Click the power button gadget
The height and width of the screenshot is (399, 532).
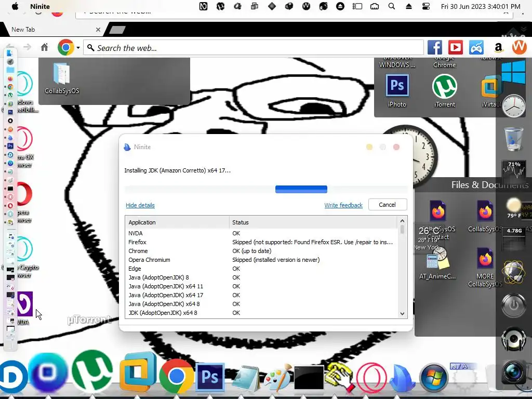click(x=514, y=305)
